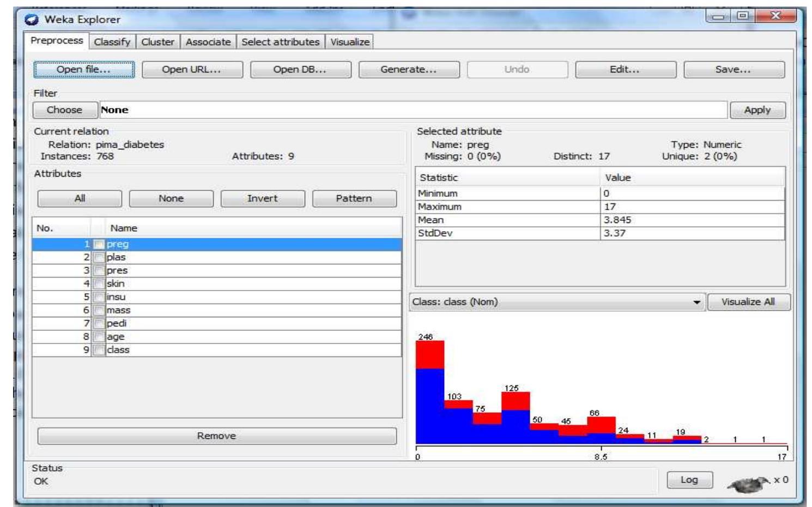Click the filter text field showing None
The height and width of the screenshot is (507, 812).
413,110
